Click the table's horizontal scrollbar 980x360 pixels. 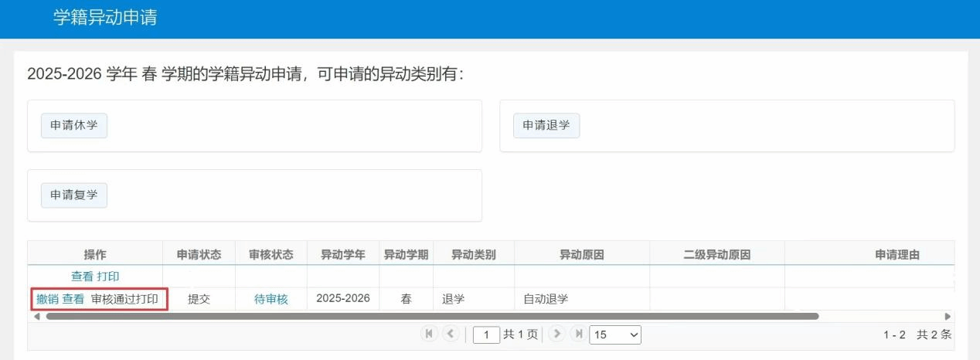click(431, 316)
